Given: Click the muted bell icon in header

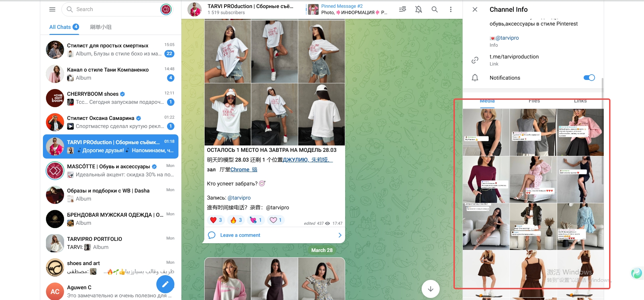Looking at the screenshot, I should tap(418, 9).
